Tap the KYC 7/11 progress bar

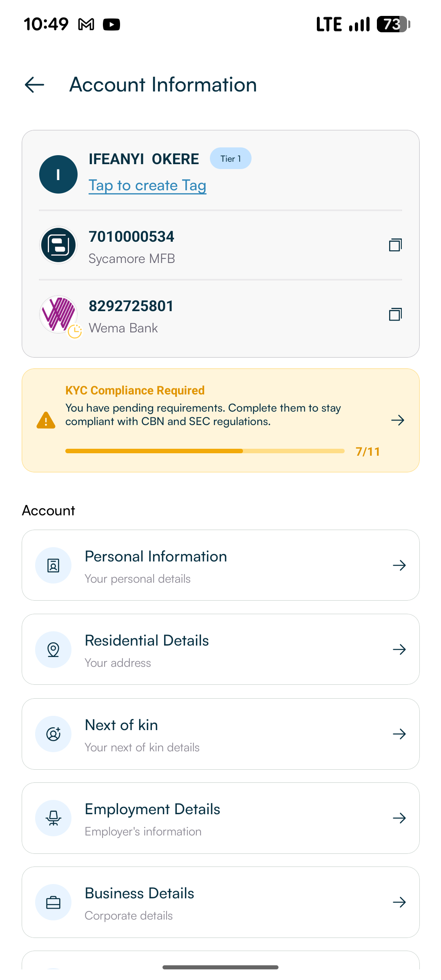coord(205,451)
